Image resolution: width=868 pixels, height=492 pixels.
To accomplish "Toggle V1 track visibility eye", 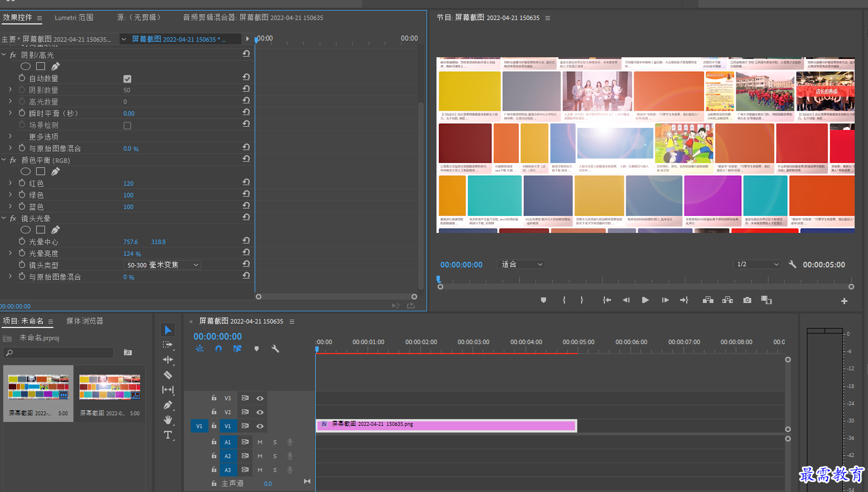I will coord(260,426).
